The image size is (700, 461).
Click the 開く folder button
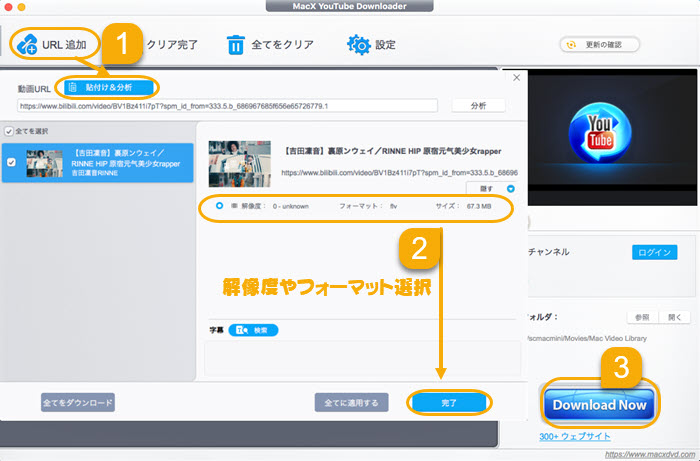coord(675,317)
